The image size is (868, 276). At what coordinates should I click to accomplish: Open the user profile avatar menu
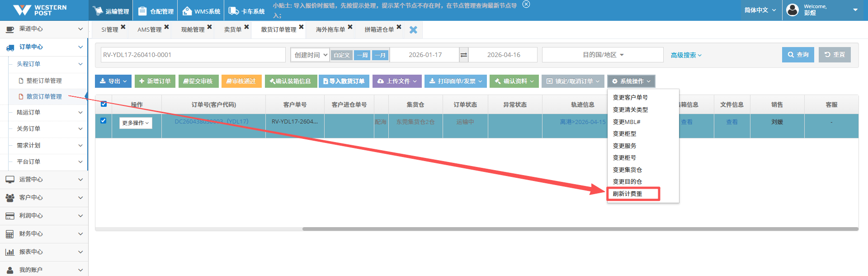click(793, 10)
